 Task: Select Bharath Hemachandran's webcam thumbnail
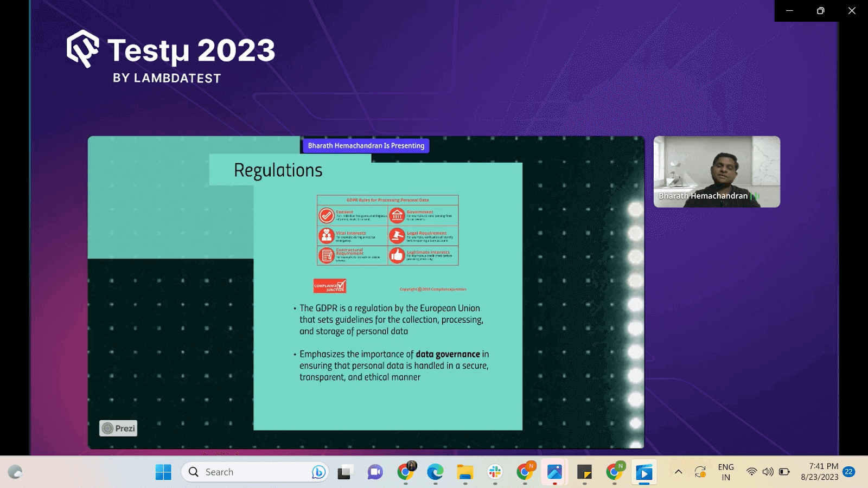[716, 171]
